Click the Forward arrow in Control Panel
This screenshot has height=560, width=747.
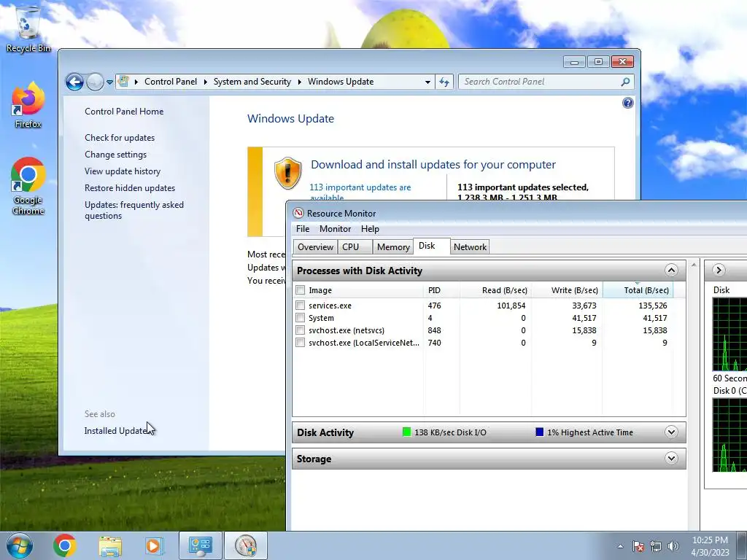pos(95,82)
